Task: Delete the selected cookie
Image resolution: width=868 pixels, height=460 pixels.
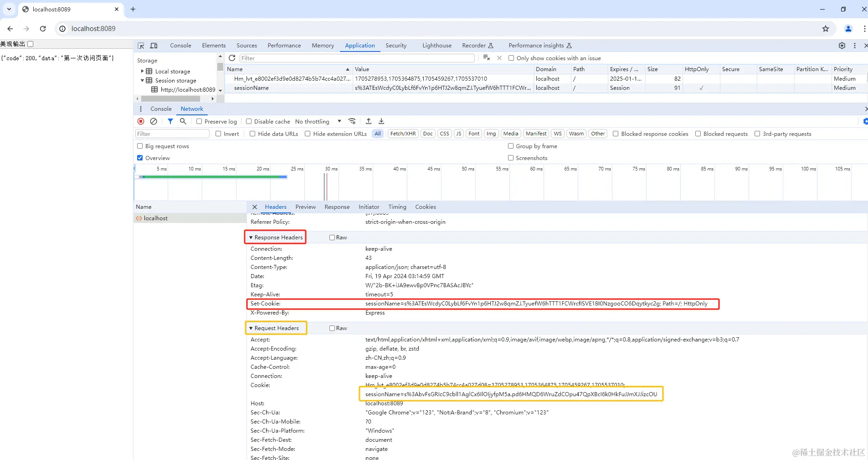Action: tap(499, 58)
